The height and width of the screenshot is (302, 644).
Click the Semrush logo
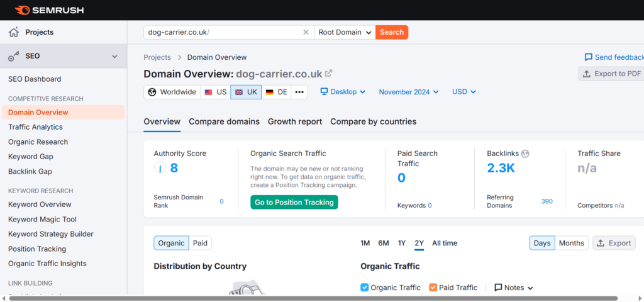click(49, 10)
